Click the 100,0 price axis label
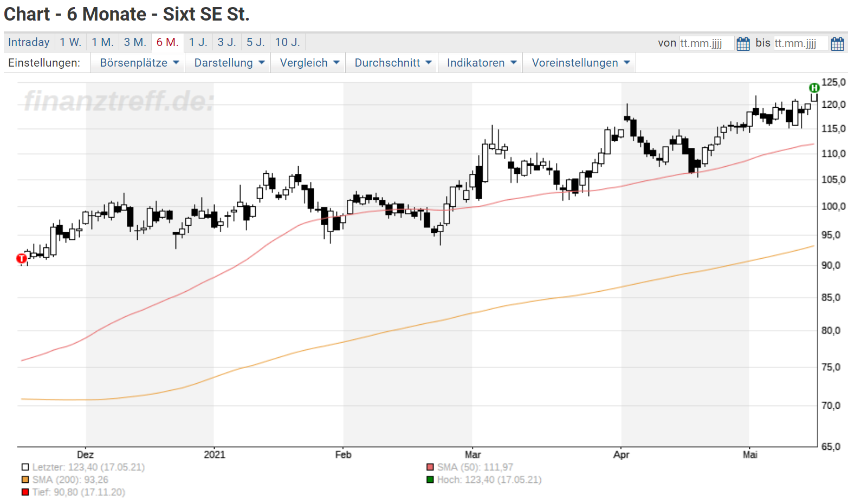The height and width of the screenshot is (504, 848). pos(833,206)
